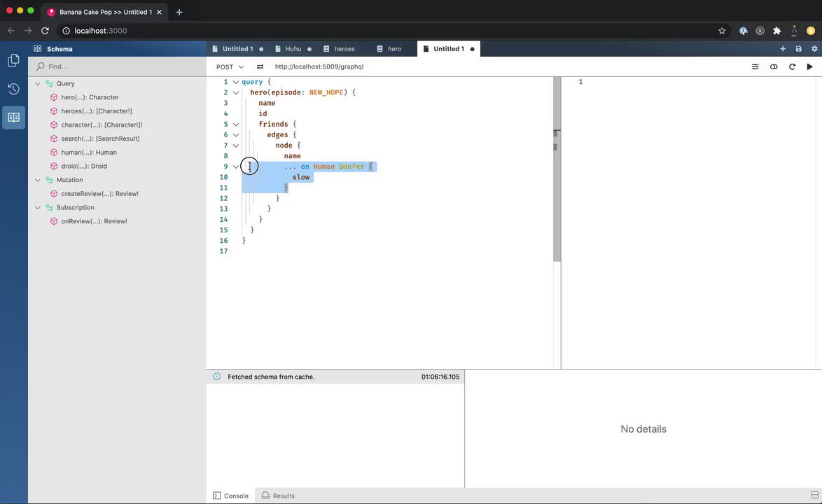Open a new browser tab
This screenshot has width=822, height=504.
point(179,12)
